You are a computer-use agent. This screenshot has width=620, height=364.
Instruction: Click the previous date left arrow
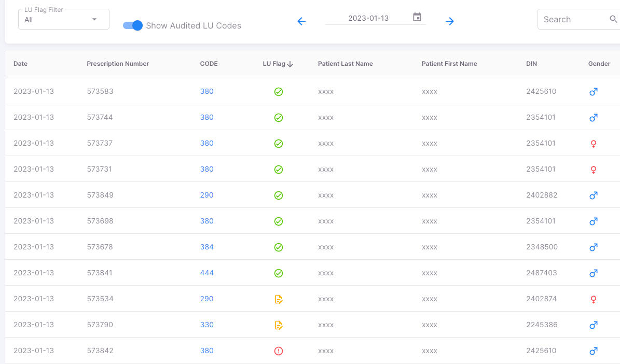click(x=301, y=21)
